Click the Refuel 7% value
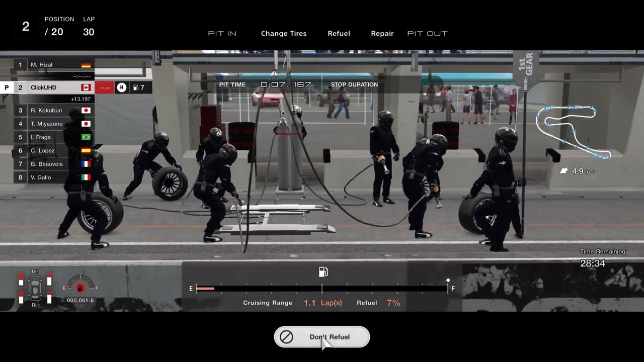 (x=393, y=303)
